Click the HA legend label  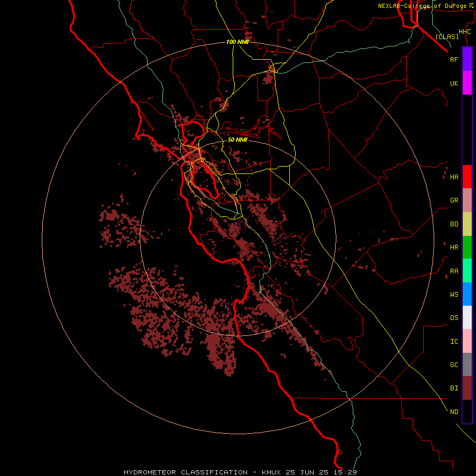coord(454,177)
